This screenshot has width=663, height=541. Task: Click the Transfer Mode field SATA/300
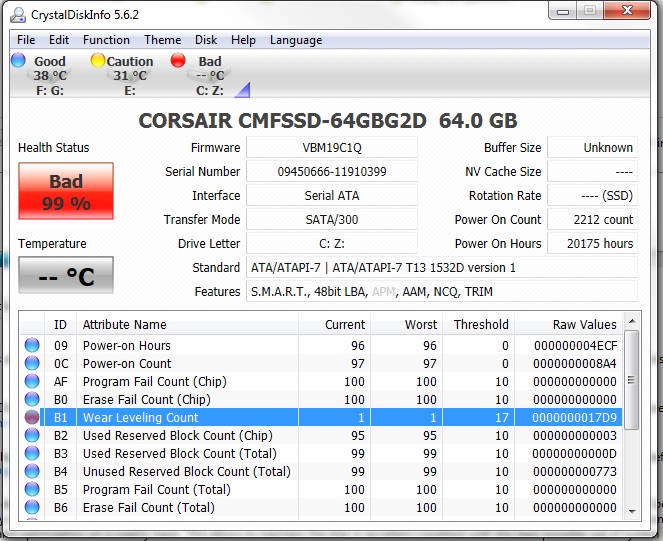(332, 220)
